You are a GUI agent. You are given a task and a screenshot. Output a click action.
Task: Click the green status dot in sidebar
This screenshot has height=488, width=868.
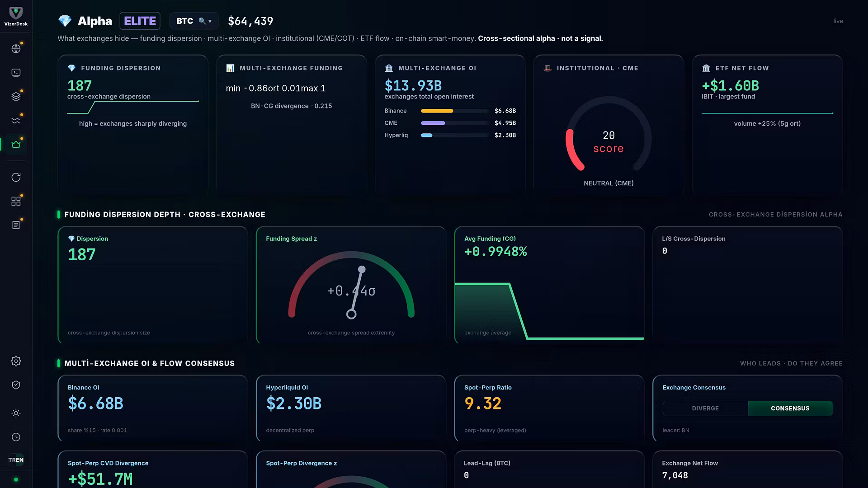point(16,479)
